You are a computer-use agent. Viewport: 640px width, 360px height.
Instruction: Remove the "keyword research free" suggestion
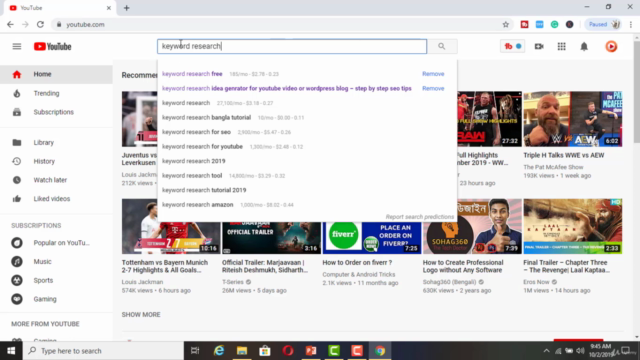(x=433, y=74)
